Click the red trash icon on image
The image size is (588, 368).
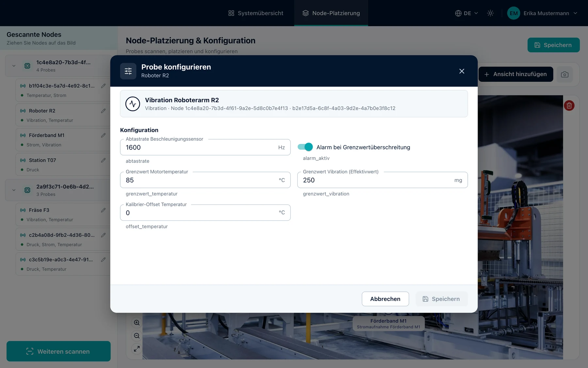[569, 106]
